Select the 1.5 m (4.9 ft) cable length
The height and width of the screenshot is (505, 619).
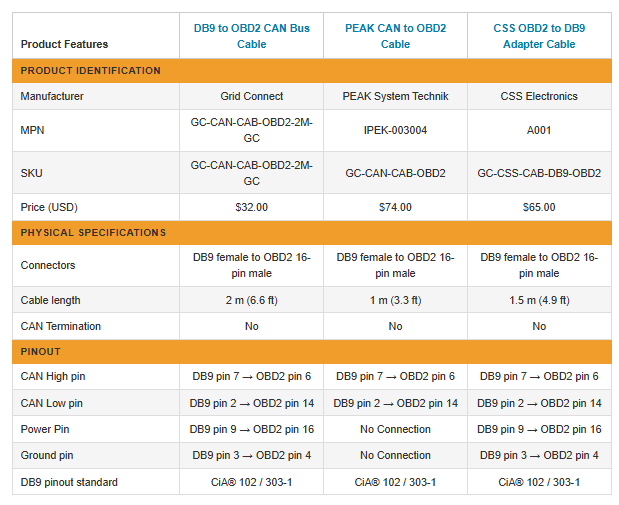(539, 300)
